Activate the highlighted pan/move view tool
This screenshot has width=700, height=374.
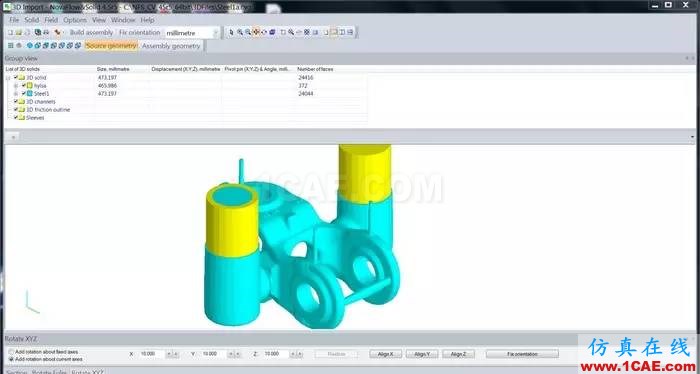click(256, 32)
